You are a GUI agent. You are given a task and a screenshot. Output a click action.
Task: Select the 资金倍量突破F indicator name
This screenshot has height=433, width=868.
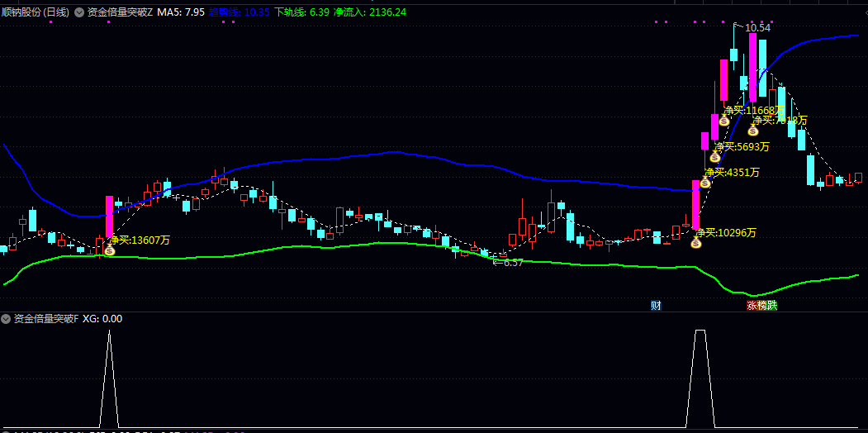point(46,318)
